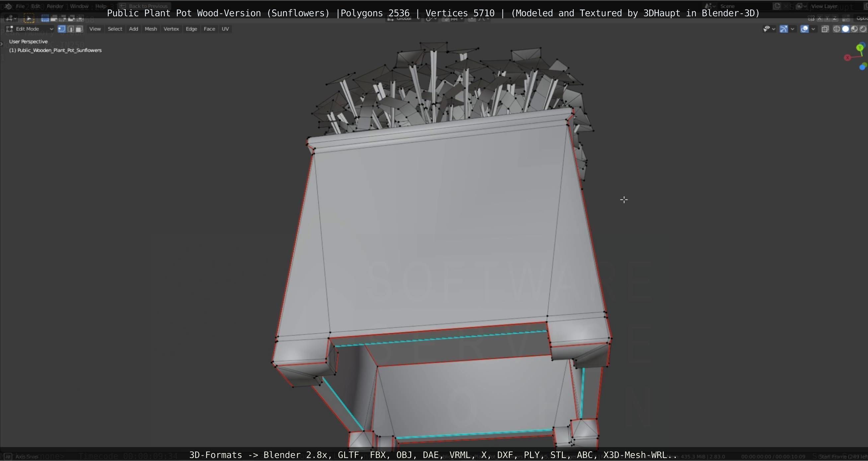Choose the intersect selection mode icon
This screenshot has height=461, width=868.
click(80, 18)
